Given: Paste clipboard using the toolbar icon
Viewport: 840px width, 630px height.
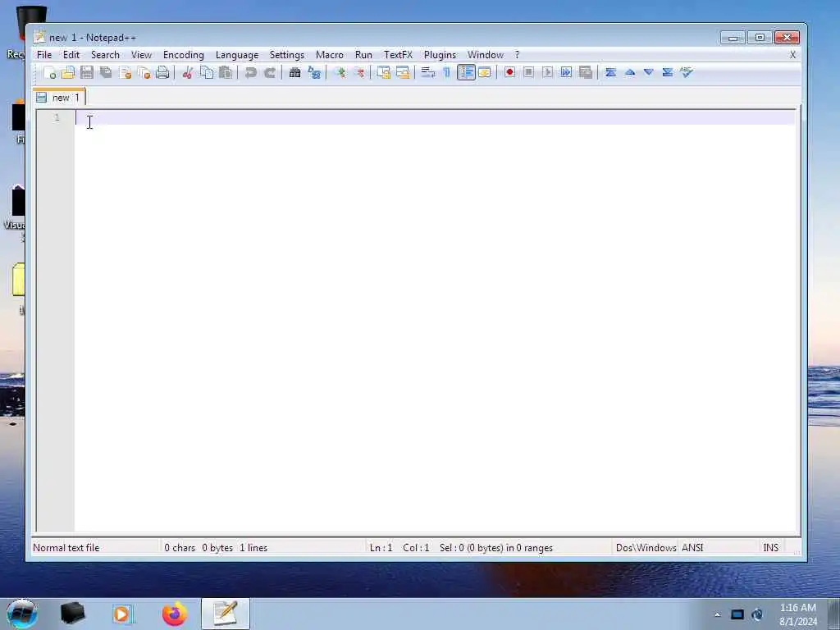Looking at the screenshot, I should [x=226, y=72].
